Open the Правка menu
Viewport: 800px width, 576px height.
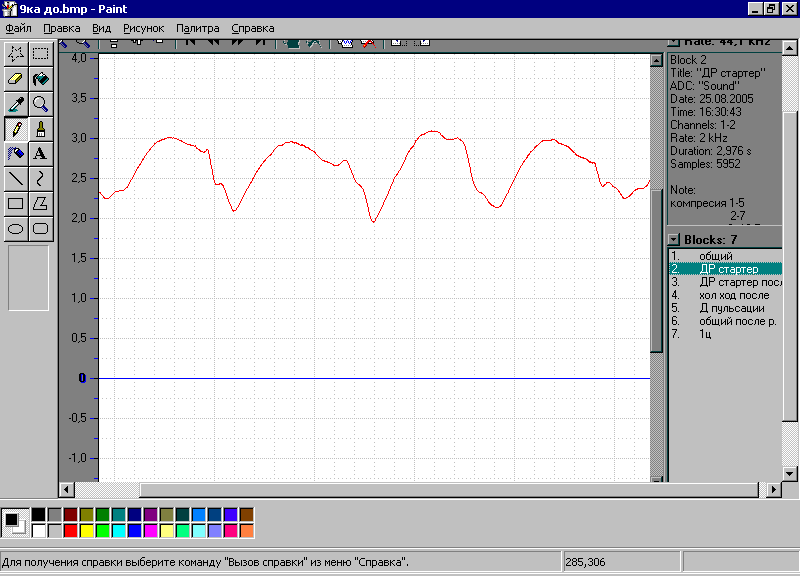(x=62, y=29)
